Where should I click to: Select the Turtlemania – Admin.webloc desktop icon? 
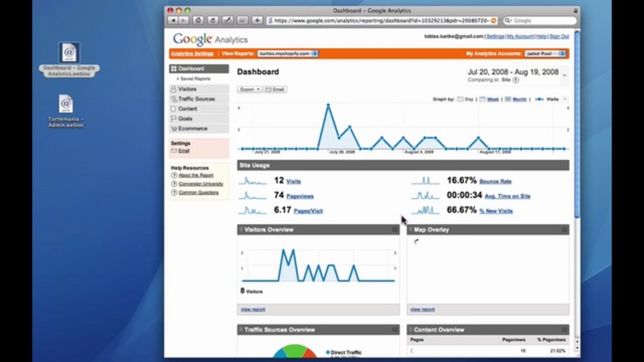(66, 111)
